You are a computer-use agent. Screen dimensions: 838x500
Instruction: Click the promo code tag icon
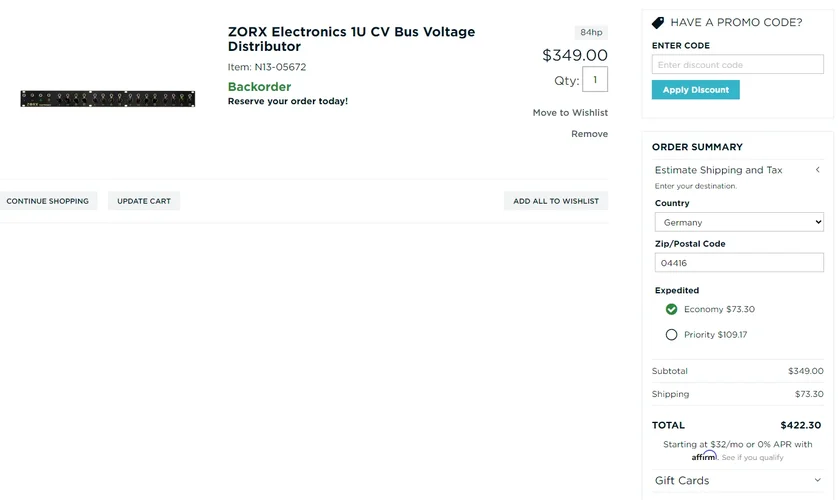click(x=658, y=22)
